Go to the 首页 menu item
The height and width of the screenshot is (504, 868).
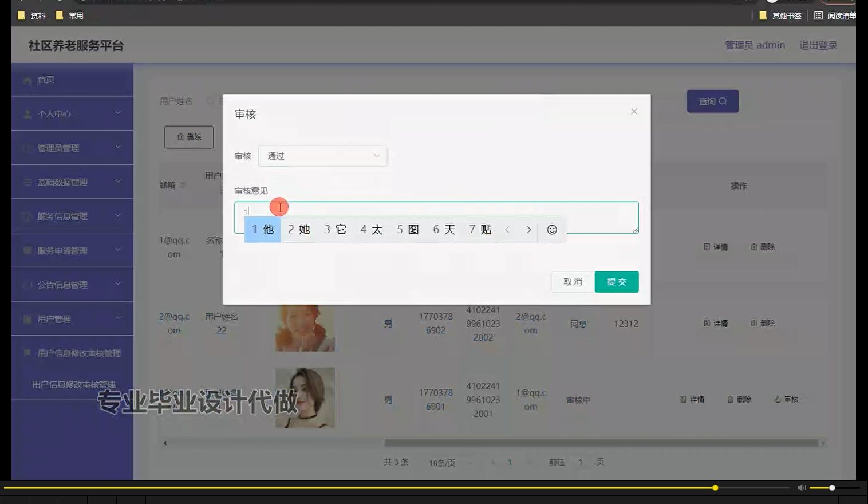point(46,80)
